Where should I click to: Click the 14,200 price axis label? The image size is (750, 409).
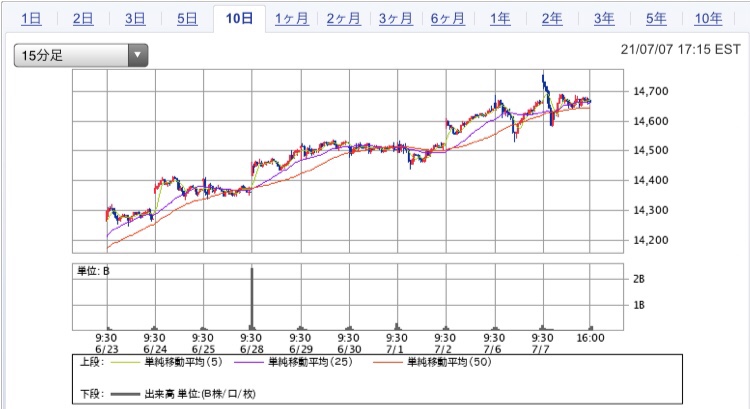click(x=651, y=240)
